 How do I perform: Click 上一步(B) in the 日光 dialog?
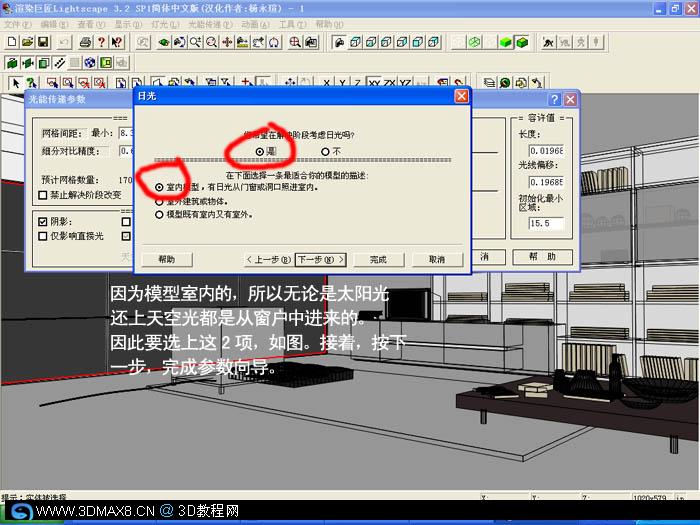[x=269, y=259]
